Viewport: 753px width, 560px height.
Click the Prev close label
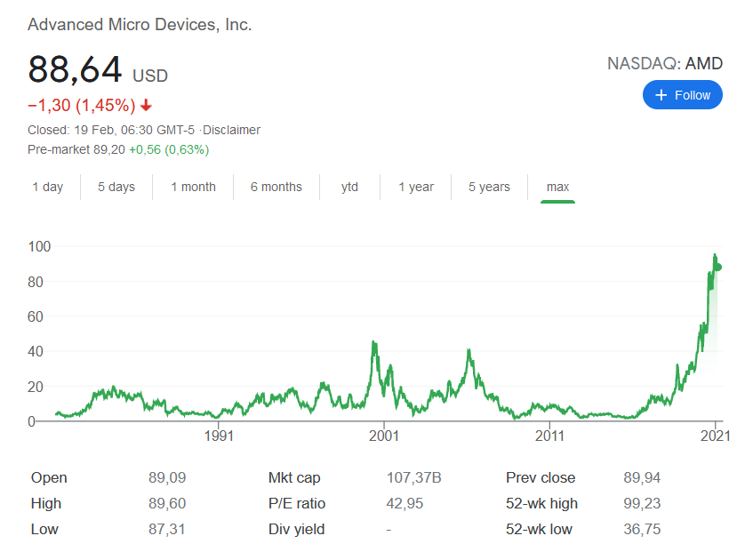(x=541, y=478)
